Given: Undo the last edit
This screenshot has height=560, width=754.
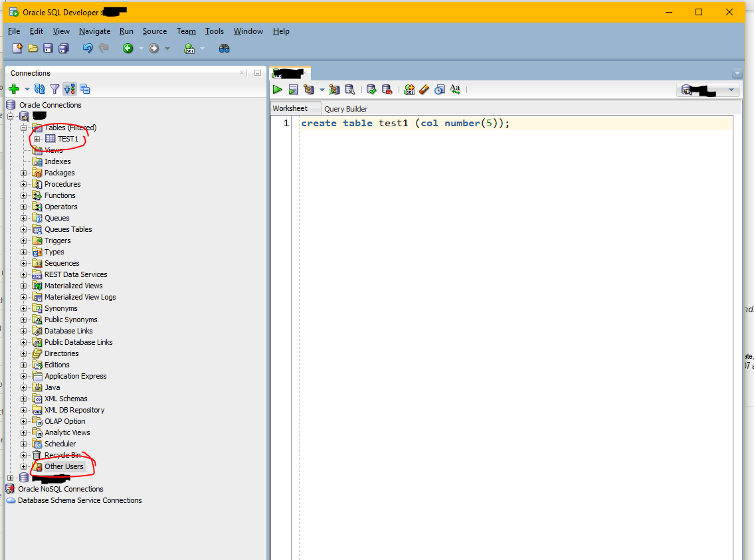Looking at the screenshot, I should click(x=88, y=48).
